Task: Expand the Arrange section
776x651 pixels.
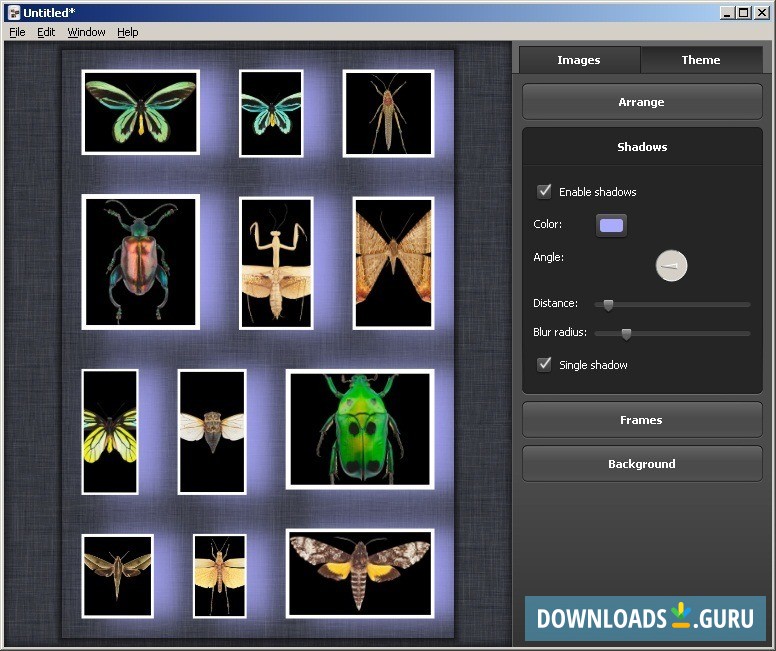Action: (x=641, y=102)
